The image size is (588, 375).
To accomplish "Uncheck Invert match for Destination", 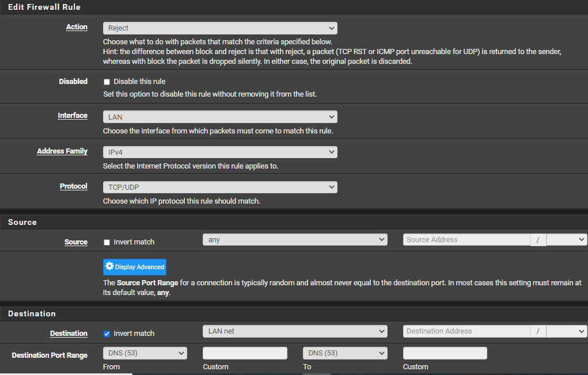I will (x=107, y=334).
